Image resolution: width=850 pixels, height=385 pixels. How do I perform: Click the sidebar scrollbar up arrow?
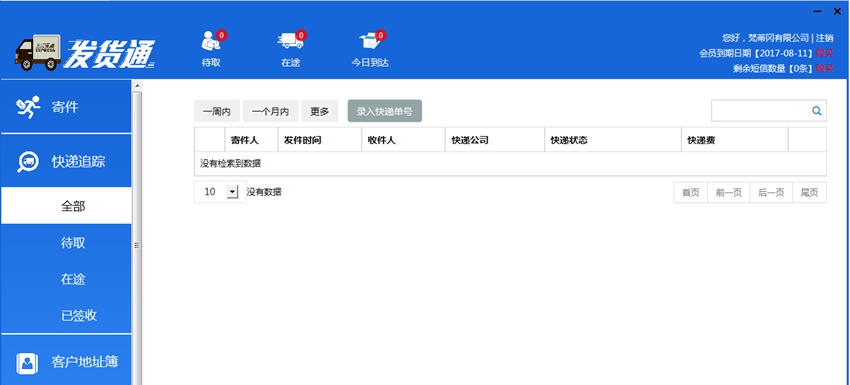(x=137, y=86)
